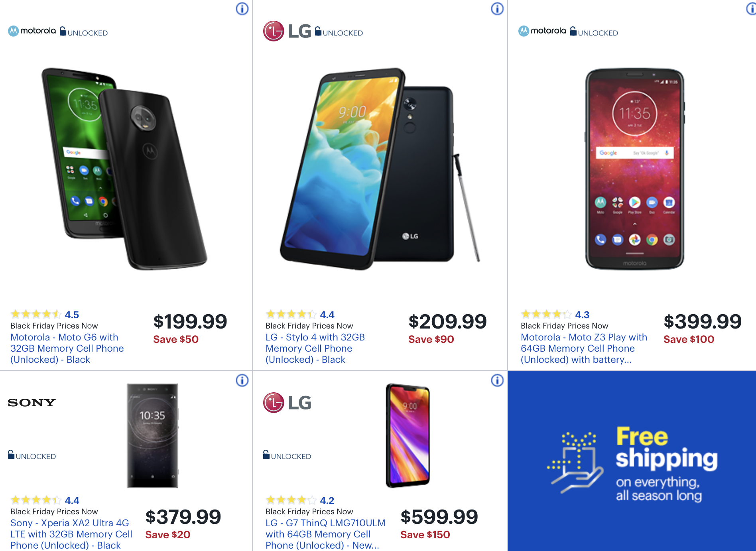Click the LG logo above the Stylo 4
The height and width of the screenshot is (551, 756).
(287, 31)
